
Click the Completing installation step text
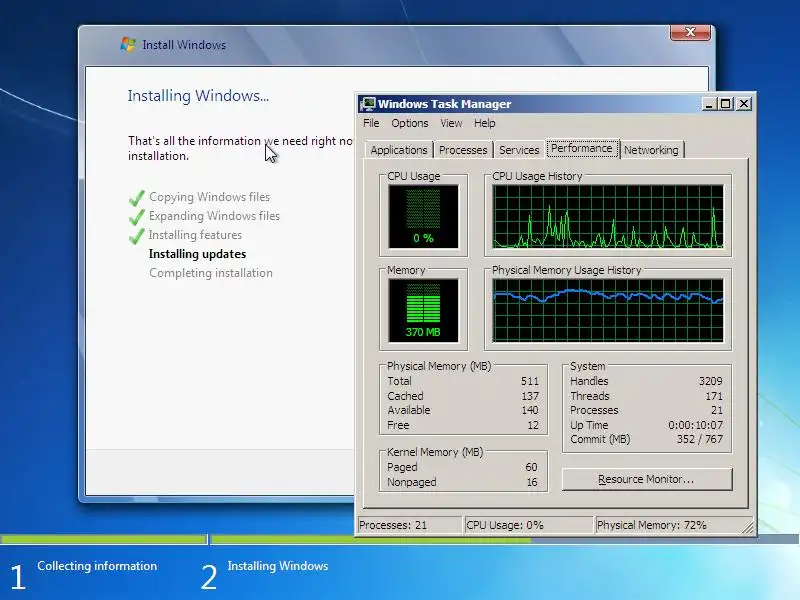[211, 273]
